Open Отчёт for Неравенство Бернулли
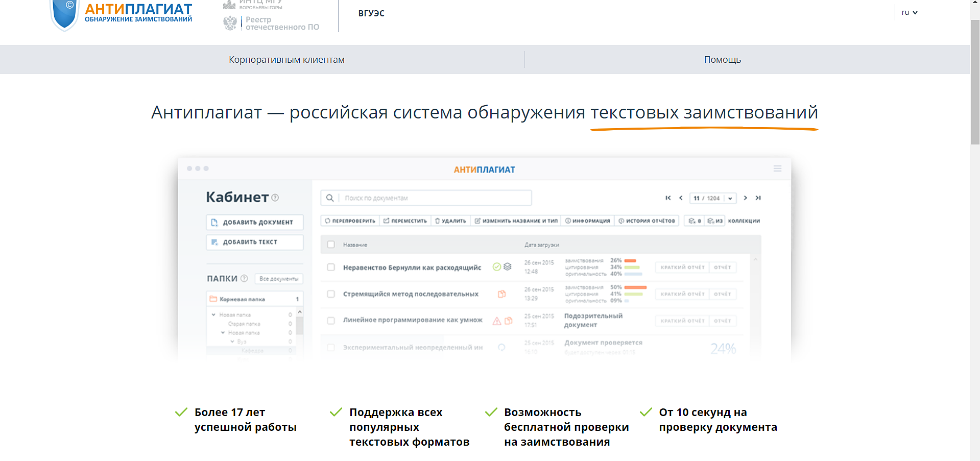This screenshot has height=461, width=980. point(723,267)
